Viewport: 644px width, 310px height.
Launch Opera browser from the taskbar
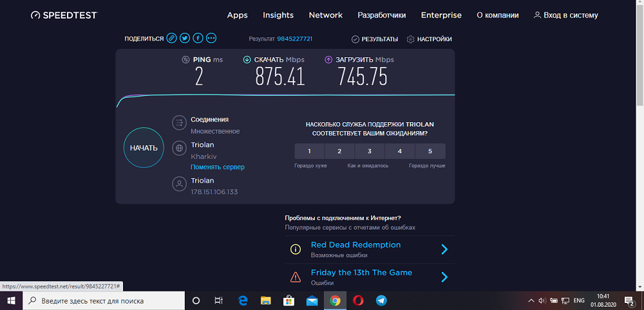pos(357,300)
